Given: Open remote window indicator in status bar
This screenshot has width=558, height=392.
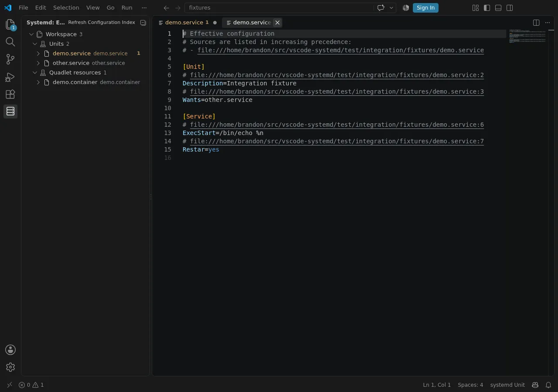Looking at the screenshot, I should click(x=9, y=385).
